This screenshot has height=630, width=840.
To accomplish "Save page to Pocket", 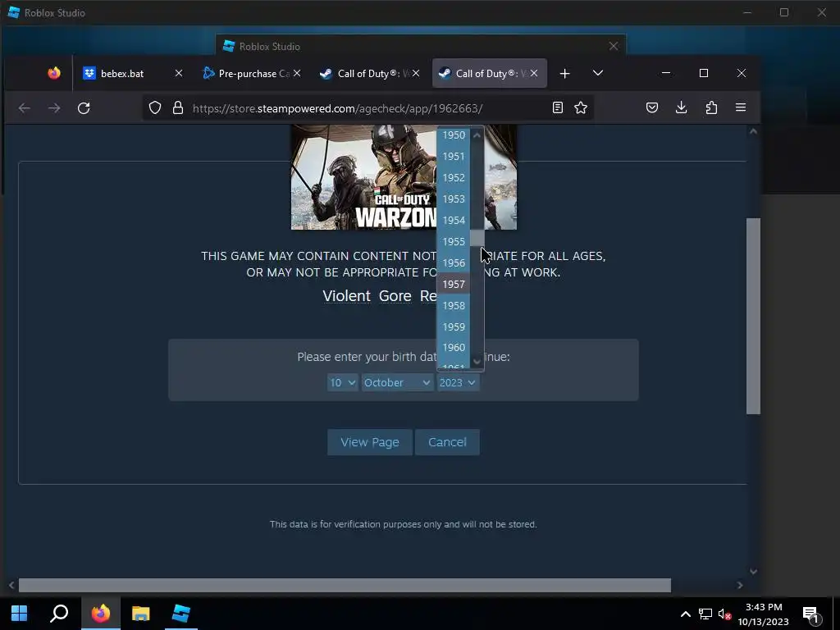I will coord(652,108).
